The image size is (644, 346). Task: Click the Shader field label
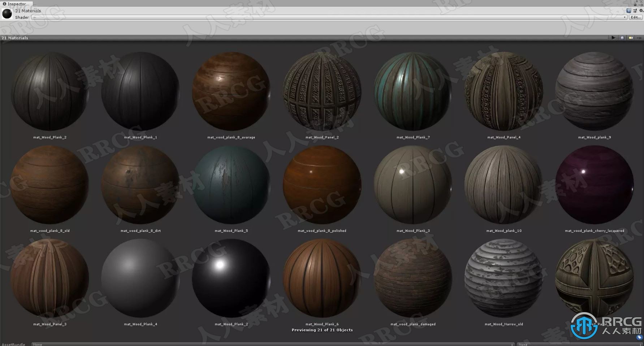point(22,17)
